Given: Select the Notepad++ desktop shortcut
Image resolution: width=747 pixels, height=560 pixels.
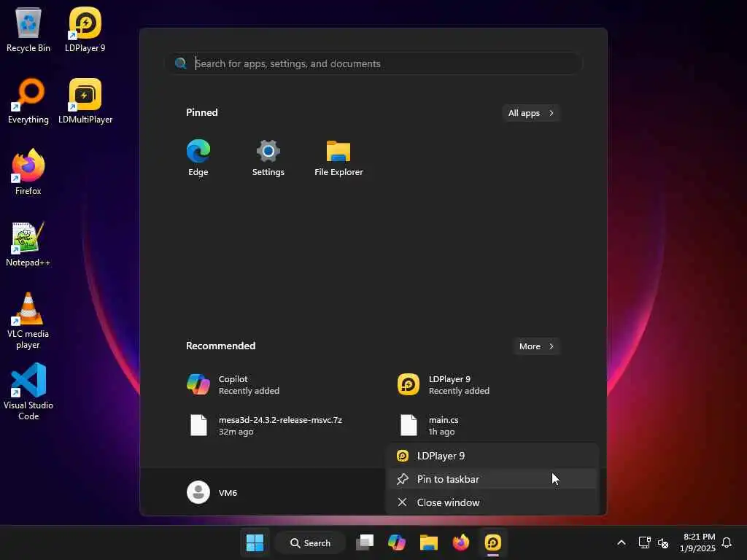Looking at the screenshot, I should (28, 244).
